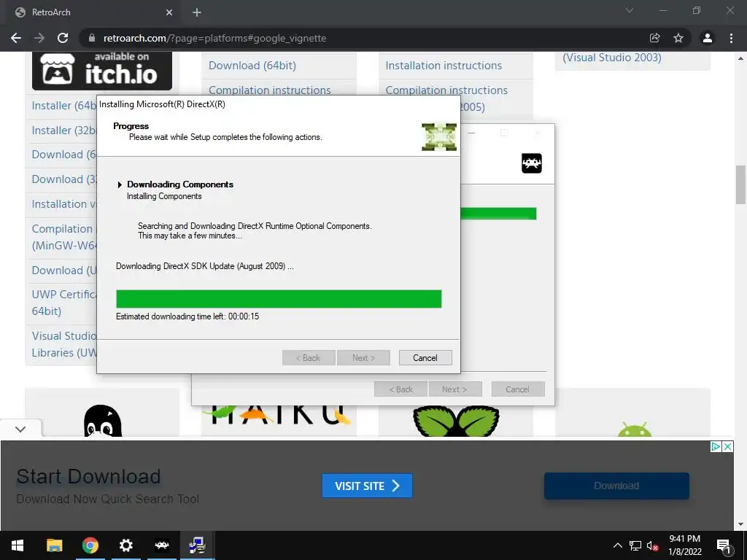Share this page using the share icon

(x=655, y=38)
